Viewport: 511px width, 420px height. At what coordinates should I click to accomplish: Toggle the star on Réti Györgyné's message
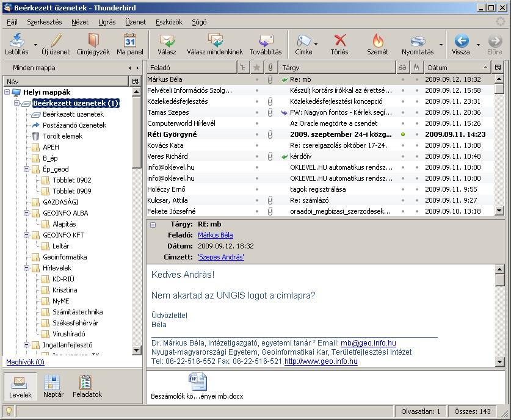click(x=257, y=134)
